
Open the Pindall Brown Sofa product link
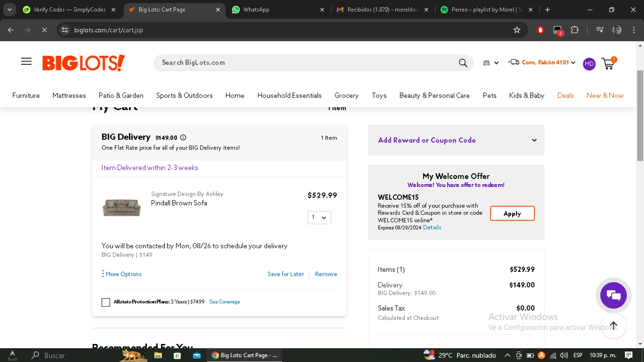point(179,203)
